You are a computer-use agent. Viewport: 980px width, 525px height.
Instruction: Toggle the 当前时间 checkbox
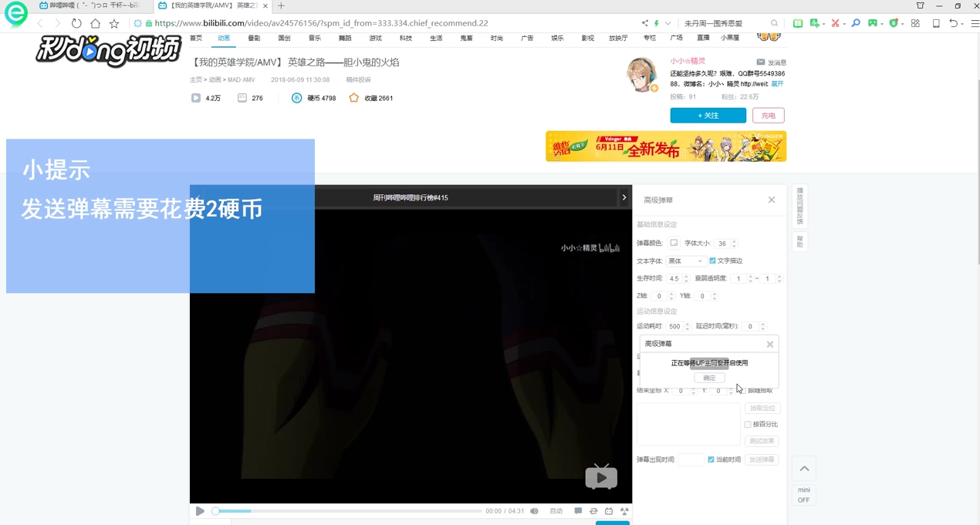(711, 459)
